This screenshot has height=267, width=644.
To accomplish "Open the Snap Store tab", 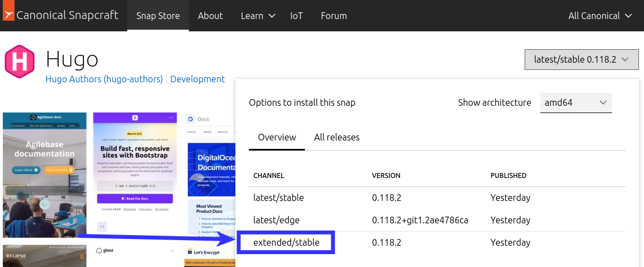I will [158, 16].
